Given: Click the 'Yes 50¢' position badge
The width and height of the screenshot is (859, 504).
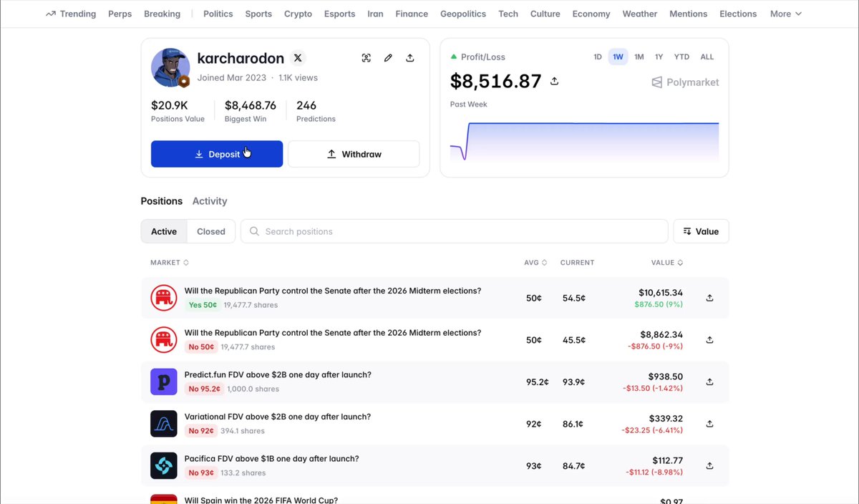Looking at the screenshot, I should pyautogui.click(x=203, y=305).
